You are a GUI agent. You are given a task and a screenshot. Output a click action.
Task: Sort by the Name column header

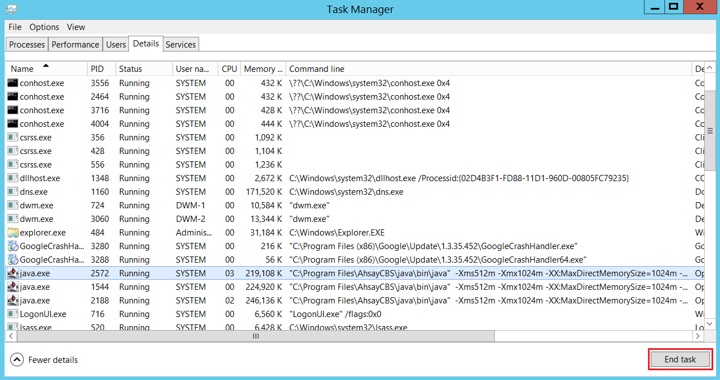coord(46,69)
